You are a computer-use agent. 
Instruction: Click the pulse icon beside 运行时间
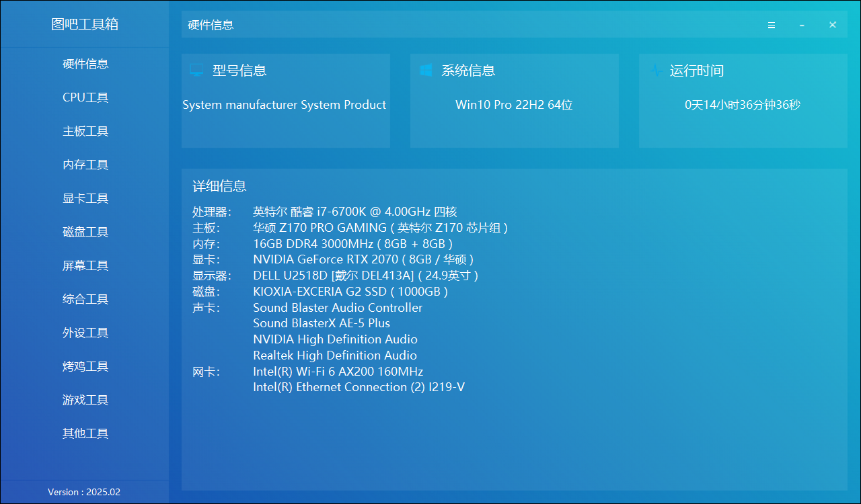tap(655, 69)
